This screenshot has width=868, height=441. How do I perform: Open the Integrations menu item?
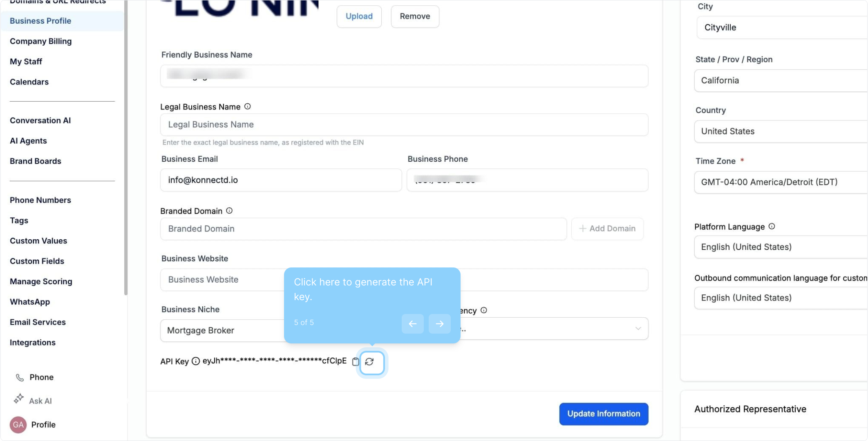[x=33, y=343]
